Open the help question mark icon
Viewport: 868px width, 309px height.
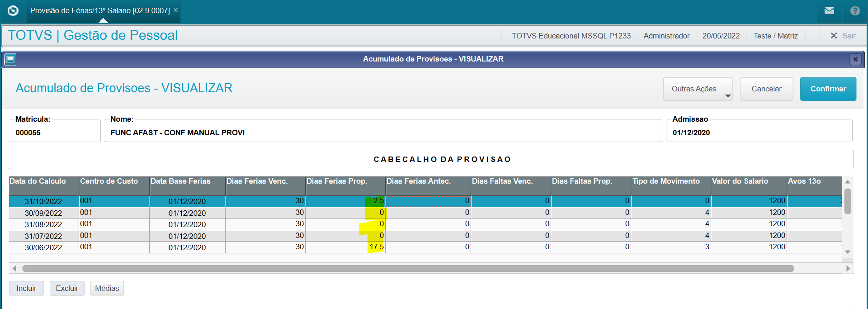[855, 11]
